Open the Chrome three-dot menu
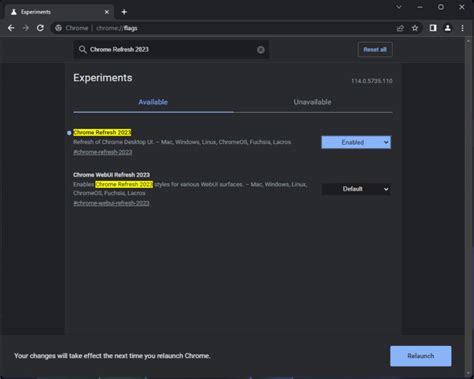This screenshot has height=379, width=474. (x=462, y=28)
